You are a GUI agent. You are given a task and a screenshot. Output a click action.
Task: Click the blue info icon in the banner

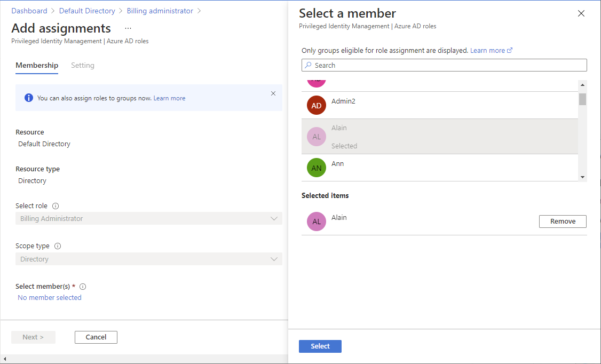coord(29,98)
